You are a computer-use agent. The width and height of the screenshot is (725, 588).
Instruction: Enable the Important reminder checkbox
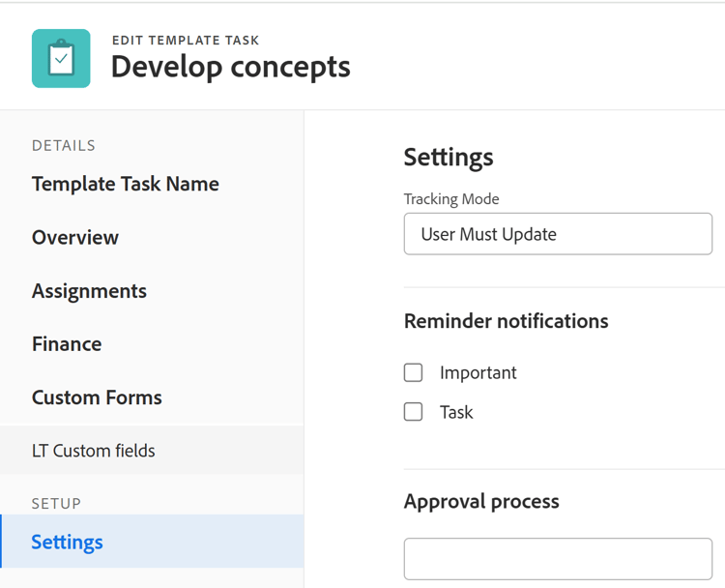414,372
